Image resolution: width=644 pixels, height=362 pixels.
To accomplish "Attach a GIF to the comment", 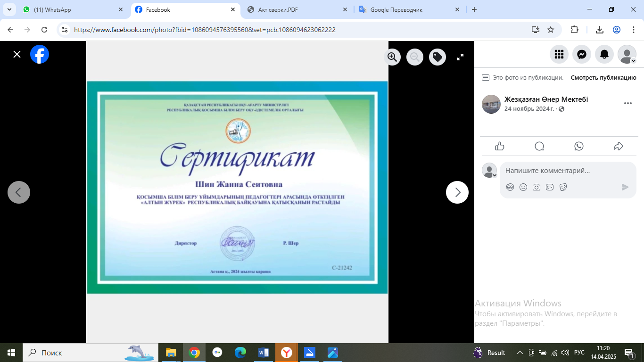I will click(x=550, y=187).
